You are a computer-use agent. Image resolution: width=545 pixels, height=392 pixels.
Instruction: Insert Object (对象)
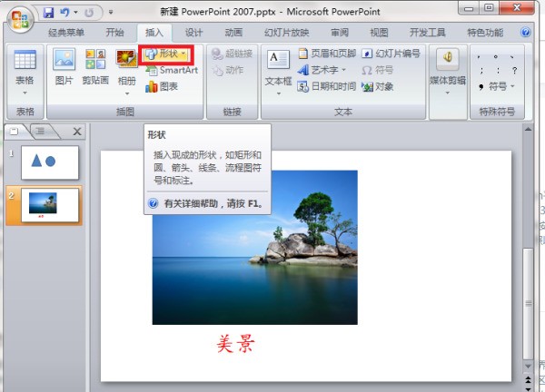tap(378, 86)
